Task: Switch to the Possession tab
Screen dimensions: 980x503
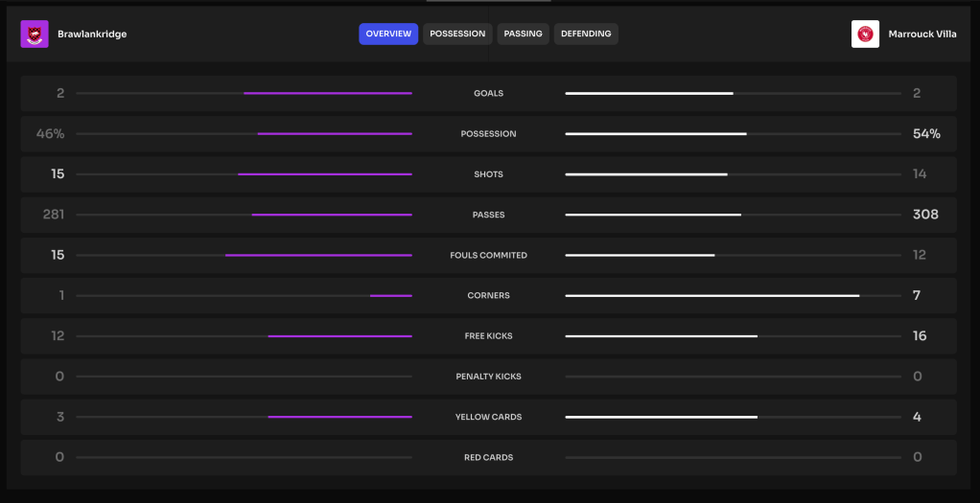Action: [x=457, y=34]
